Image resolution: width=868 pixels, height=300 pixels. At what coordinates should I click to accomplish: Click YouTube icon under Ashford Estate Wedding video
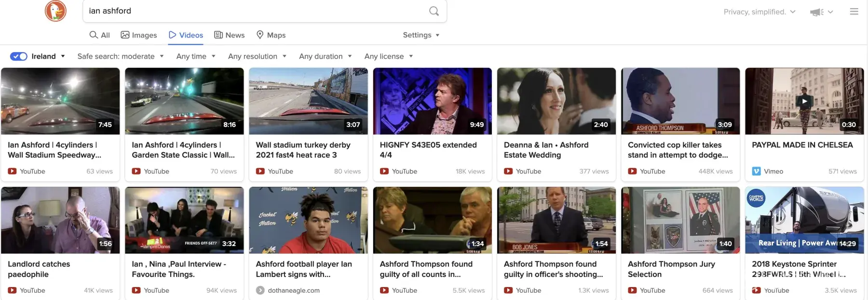point(508,171)
